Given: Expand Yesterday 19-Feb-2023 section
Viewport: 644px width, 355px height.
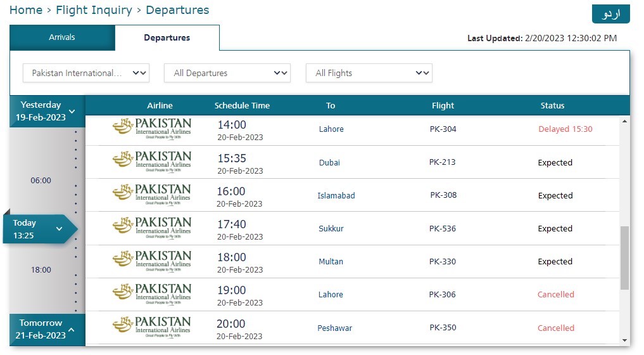Looking at the screenshot, I should 47,111.
